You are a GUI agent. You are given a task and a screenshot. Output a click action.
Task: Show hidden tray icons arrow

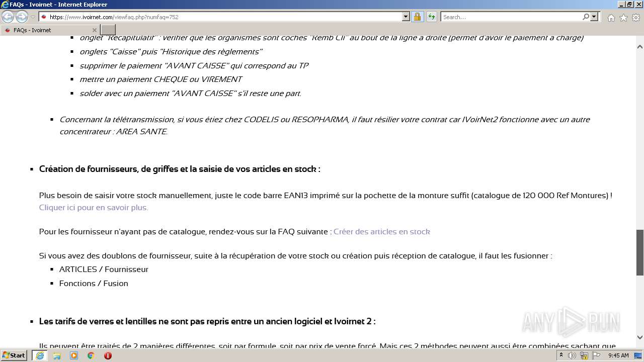point(561,355)
